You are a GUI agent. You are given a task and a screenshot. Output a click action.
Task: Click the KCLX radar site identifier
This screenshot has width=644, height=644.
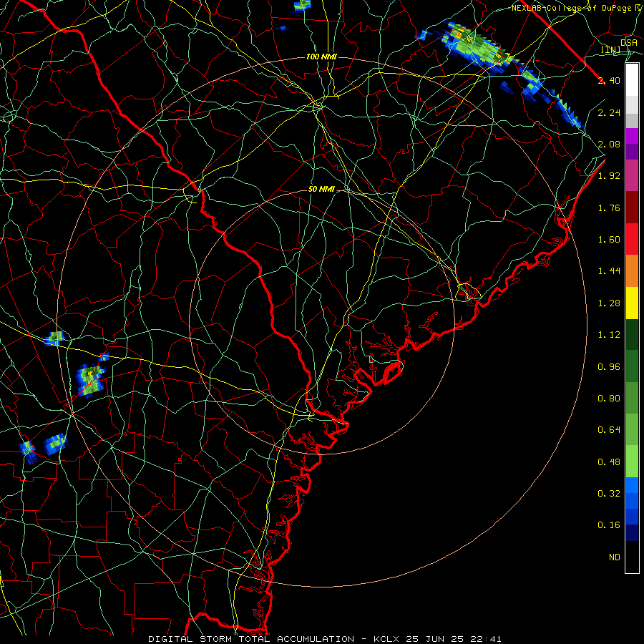pyautogui.click(x=387, y=639)
